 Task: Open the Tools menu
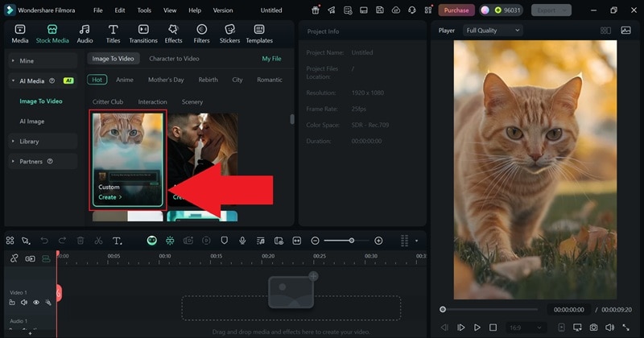(x=144, y=10)
